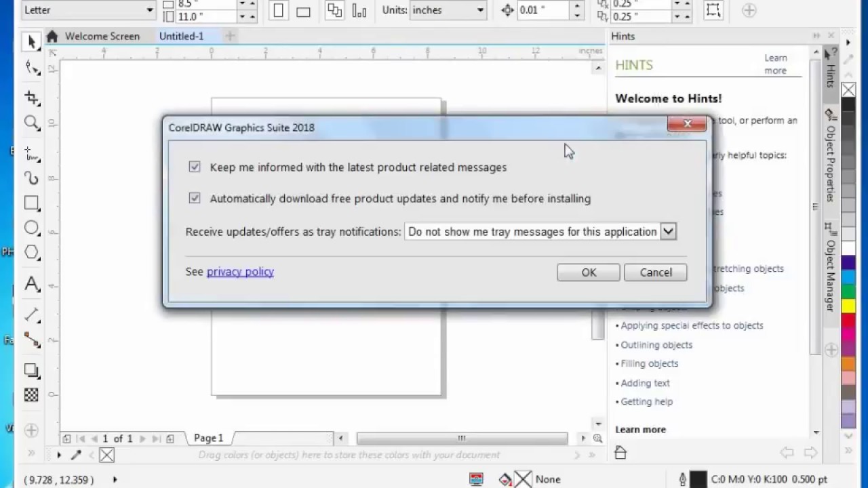
Task: Pick the yellow swatch in color palette
Action: (848, 306)
